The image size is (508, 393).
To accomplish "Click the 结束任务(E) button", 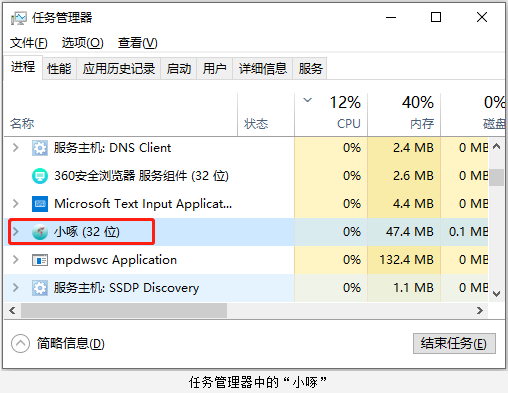I will 454,343.
